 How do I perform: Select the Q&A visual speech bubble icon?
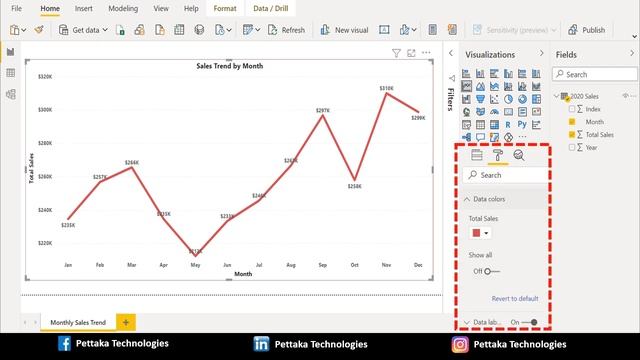click(x=480, y=137)
